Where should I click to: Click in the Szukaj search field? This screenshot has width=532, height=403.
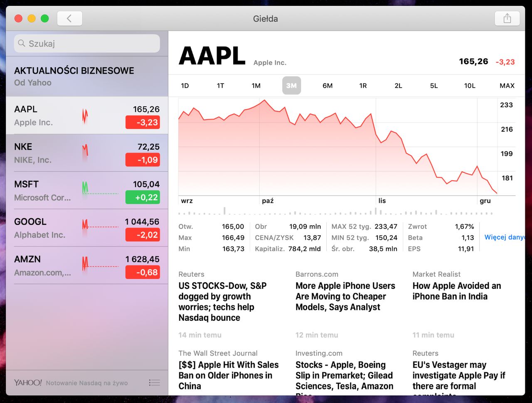click(87, 44)
